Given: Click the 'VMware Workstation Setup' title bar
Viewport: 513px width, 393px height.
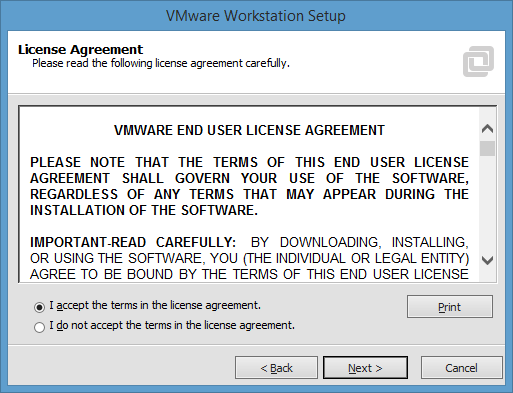Looking at the screenshot, I should pos(256,16).
